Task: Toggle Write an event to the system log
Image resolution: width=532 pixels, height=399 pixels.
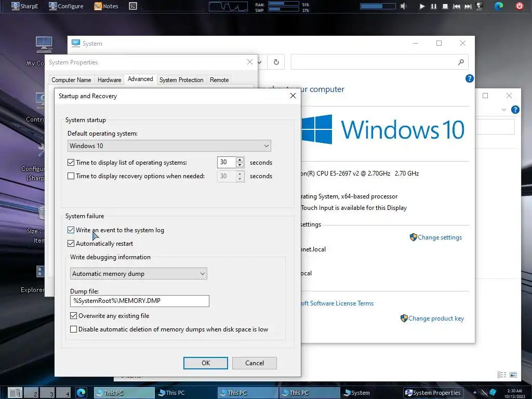Action: 71,230
